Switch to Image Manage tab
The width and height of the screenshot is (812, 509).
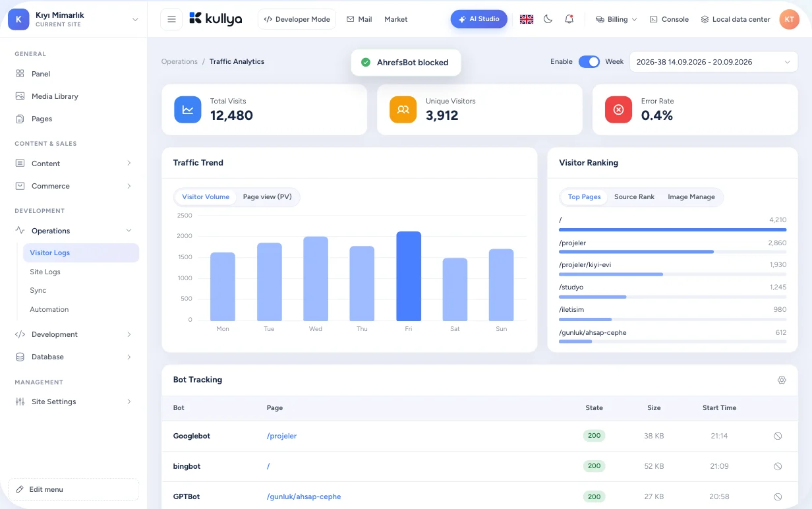691,196
